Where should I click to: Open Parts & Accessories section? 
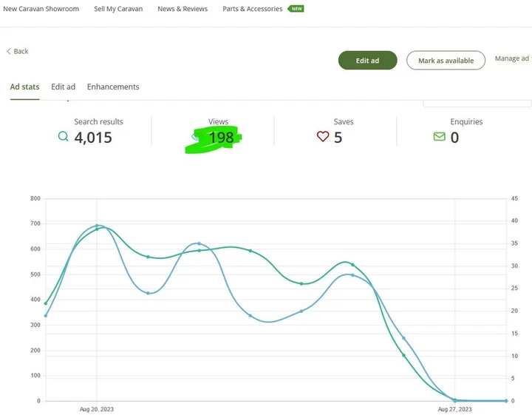(x=253, y=9)
